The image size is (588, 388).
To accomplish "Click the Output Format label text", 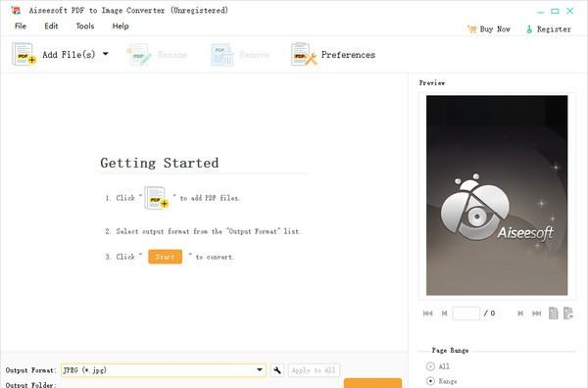I will (x=30, y=370).
